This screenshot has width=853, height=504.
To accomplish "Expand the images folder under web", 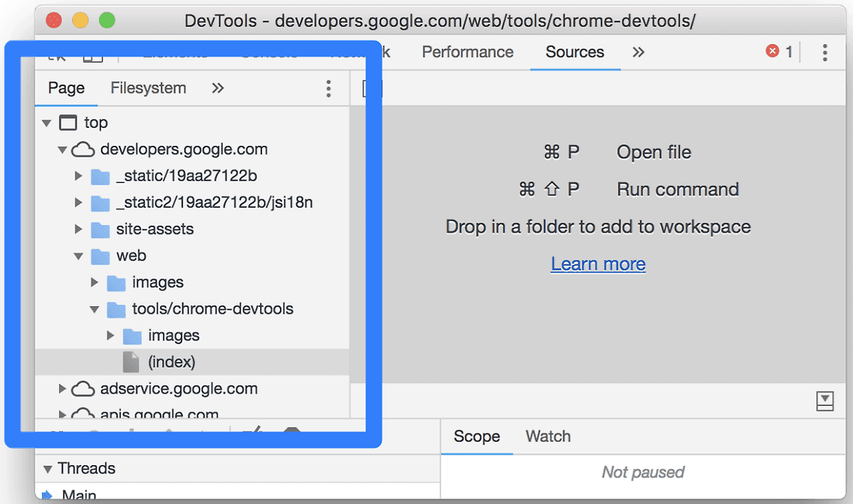I will click(94, 282).
